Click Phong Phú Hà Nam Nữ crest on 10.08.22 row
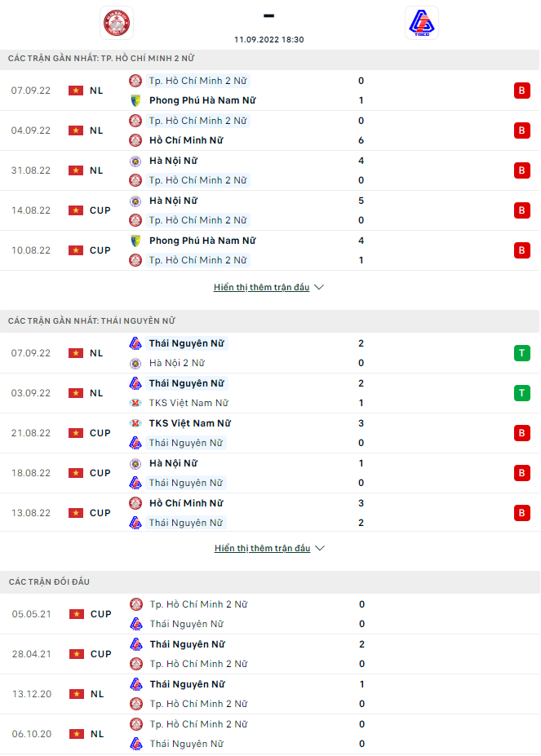 [135, 241]
